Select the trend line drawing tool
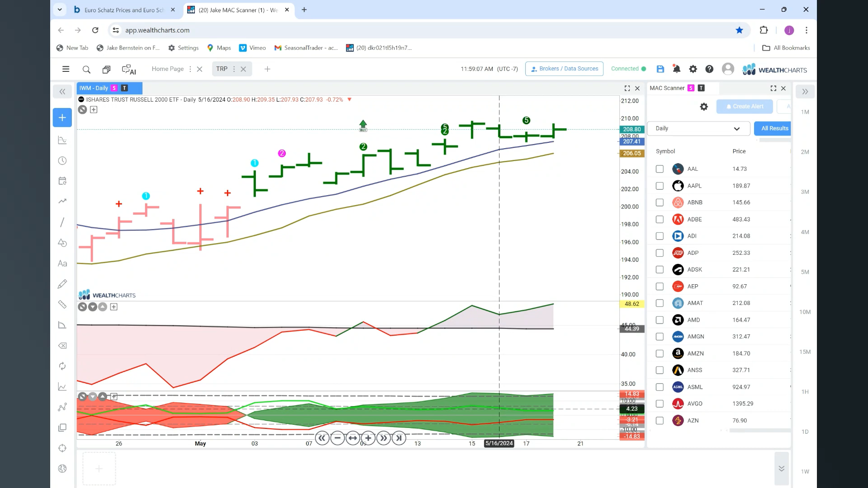868x488 pixels. point(62,222)
